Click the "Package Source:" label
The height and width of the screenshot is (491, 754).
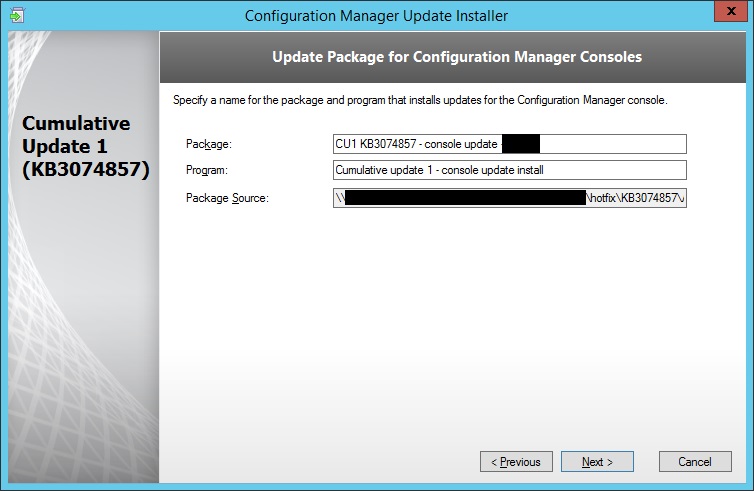click(x=227, y=198)
